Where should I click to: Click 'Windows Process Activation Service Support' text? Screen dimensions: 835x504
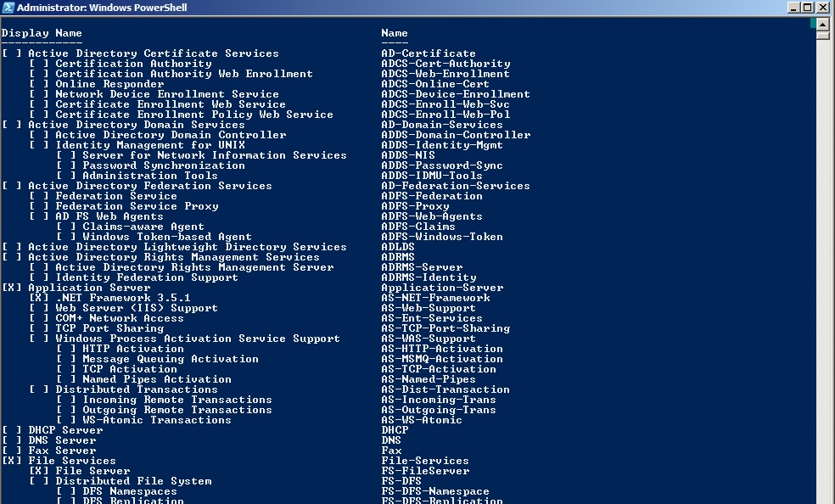(x=198, y=339)
